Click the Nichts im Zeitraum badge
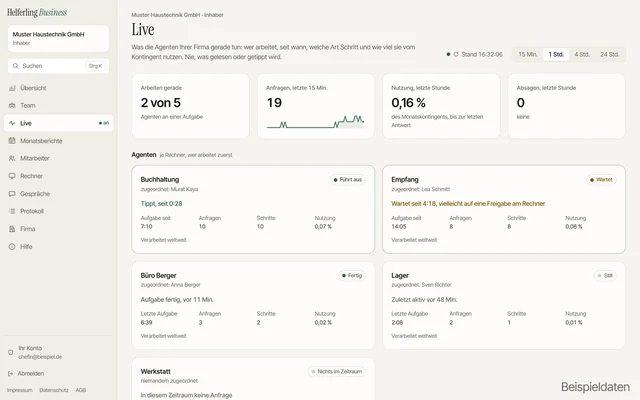 [x=337, y=371]
